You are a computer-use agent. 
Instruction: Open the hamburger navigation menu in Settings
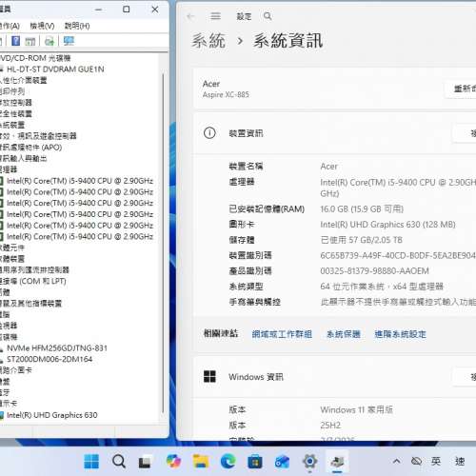[215, 16]
